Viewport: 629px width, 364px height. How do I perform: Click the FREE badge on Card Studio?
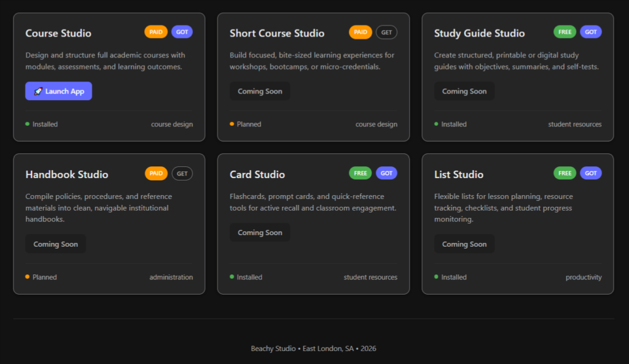point(360,174)
